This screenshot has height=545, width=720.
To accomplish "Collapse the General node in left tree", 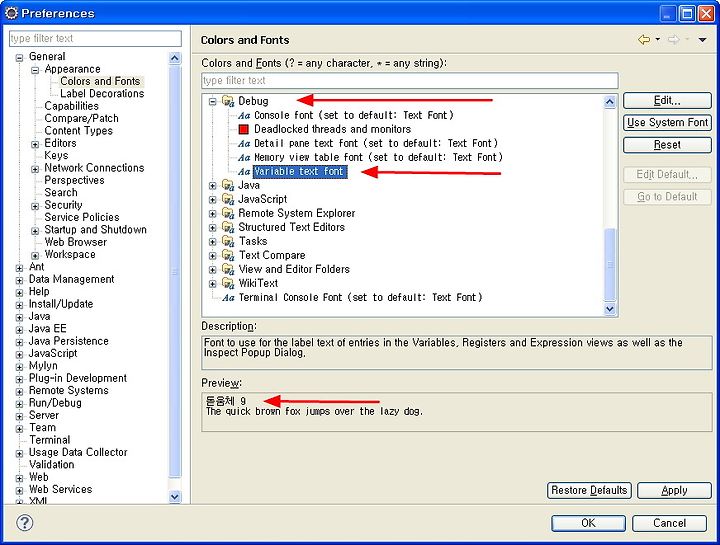I will coord(19,57).
